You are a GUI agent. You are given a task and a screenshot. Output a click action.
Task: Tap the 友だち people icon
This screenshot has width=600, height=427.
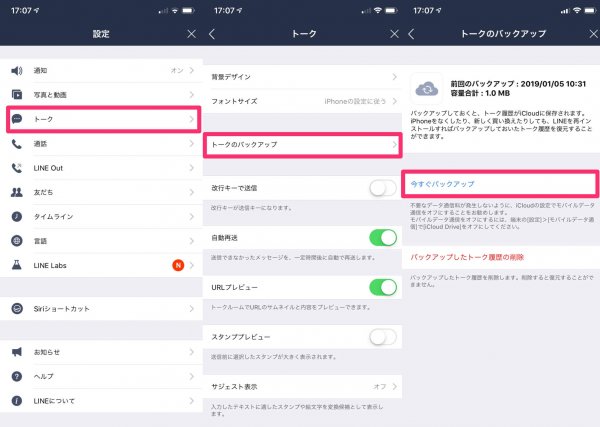(x=16, y=192)
